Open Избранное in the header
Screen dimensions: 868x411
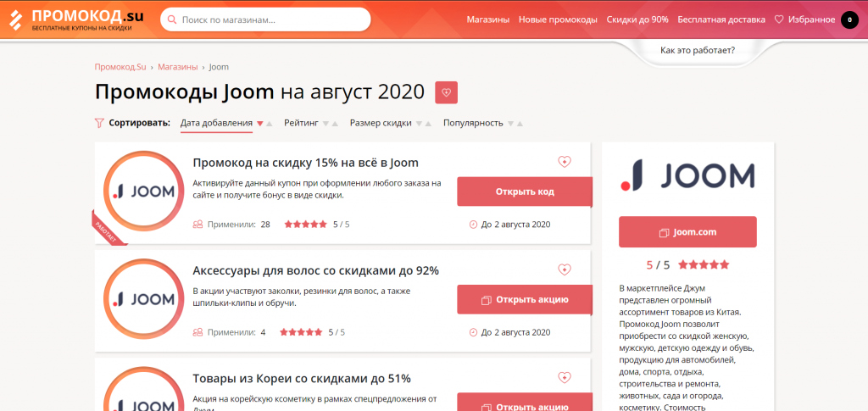point(811,19)
